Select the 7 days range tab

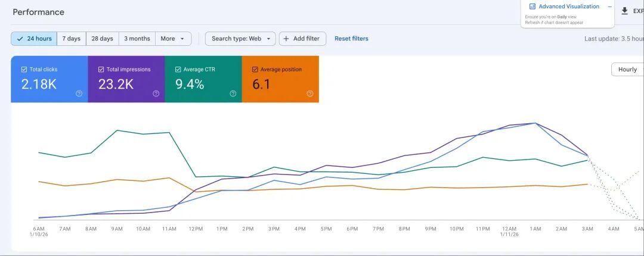click(x=72, y=39)
